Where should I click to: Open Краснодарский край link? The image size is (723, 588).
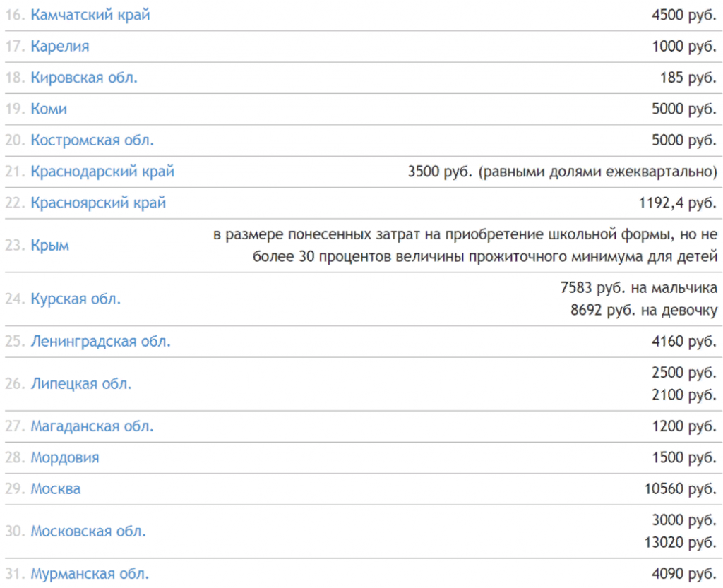(x=102, y=172)
